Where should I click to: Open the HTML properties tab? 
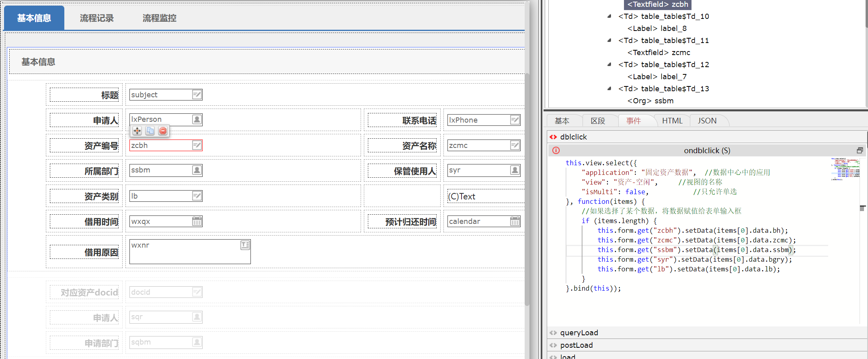point(672,121)
